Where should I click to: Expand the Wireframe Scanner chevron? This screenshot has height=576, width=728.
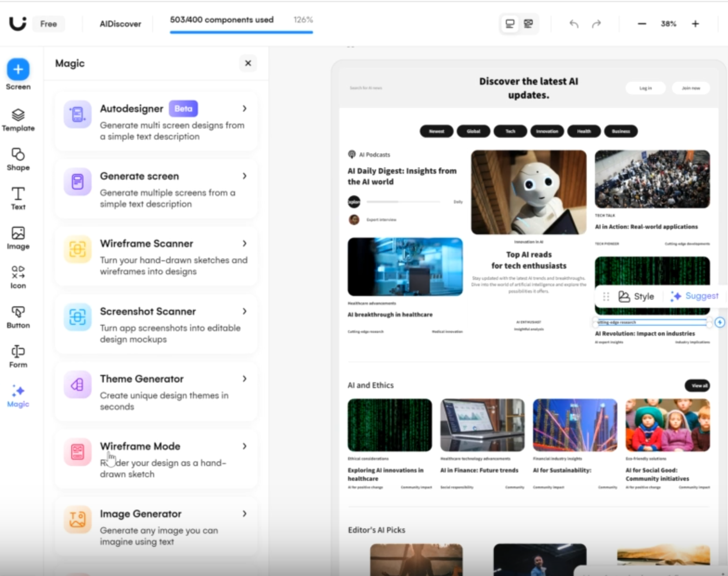[x=245, y=243]
